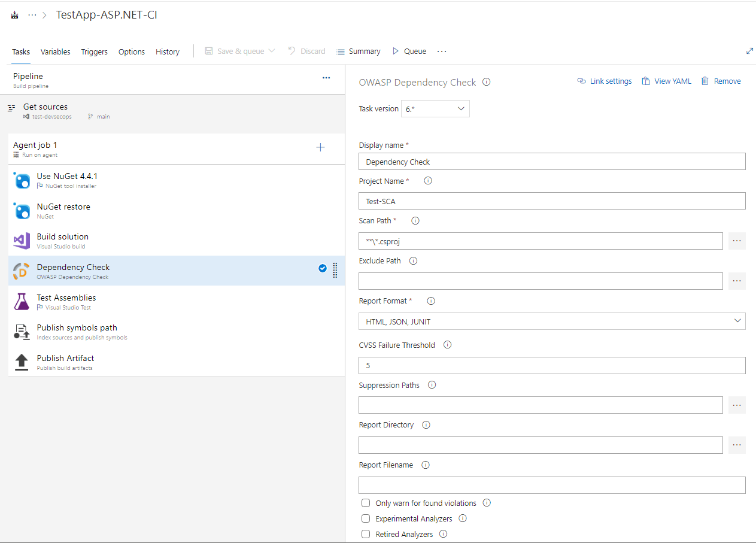Click the fullscreen expand icon at top right

pos(749,51)
